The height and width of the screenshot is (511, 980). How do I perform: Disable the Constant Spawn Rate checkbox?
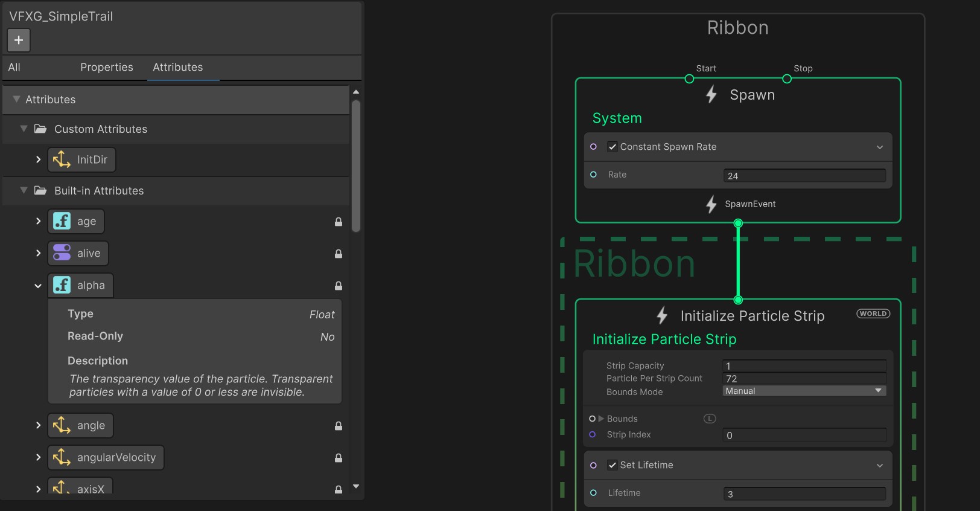coord(612,147)
